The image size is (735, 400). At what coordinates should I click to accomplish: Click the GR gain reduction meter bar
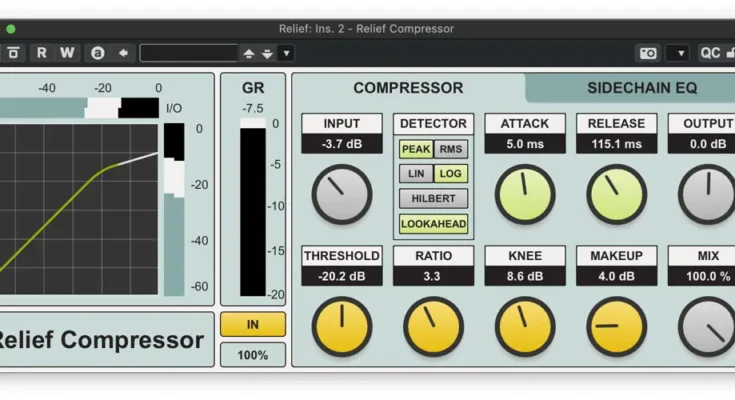pos(253,208)
